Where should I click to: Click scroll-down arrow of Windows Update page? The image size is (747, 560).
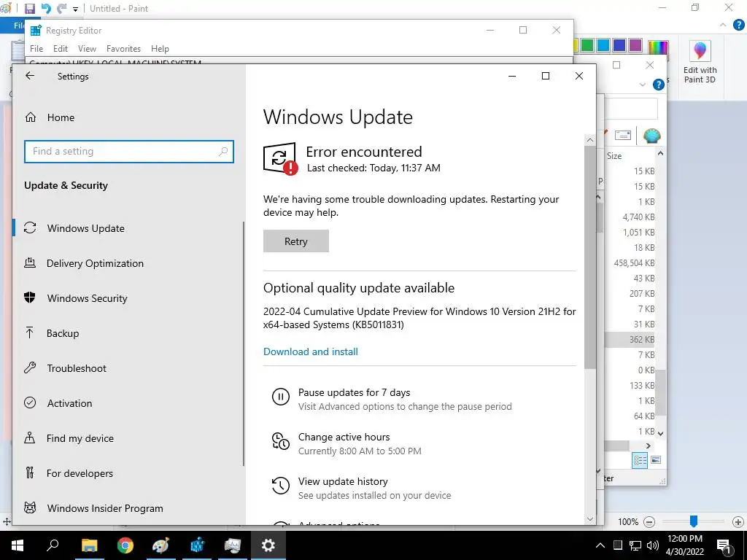pyautogui.click(x=590, y=519)
